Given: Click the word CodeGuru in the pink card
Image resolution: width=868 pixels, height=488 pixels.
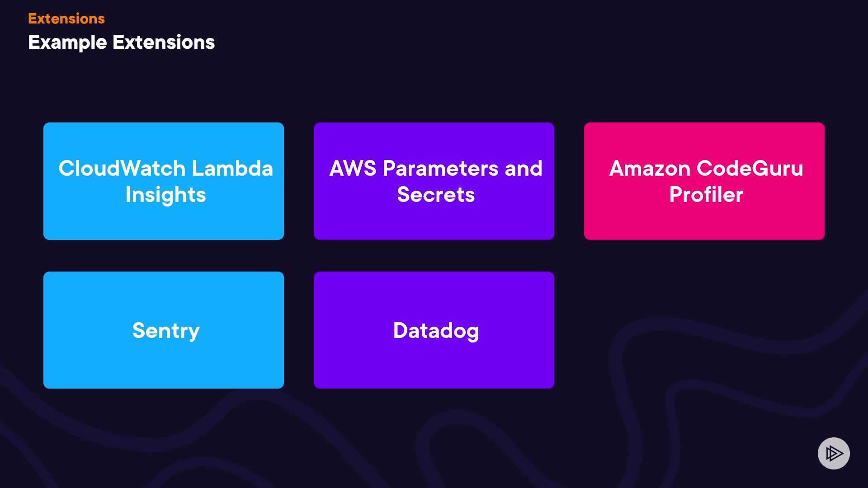Looking at the screenshot, I should pyautogui.click(x=750, y=169).
